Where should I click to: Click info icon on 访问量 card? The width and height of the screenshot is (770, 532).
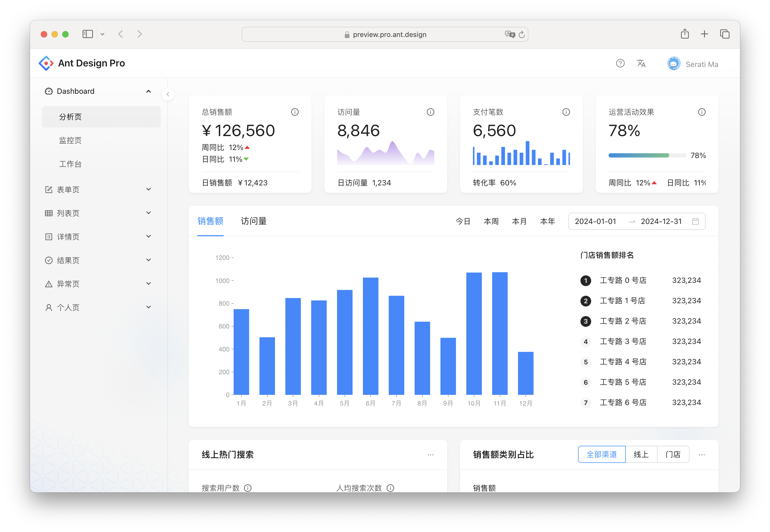click(430, 112)
